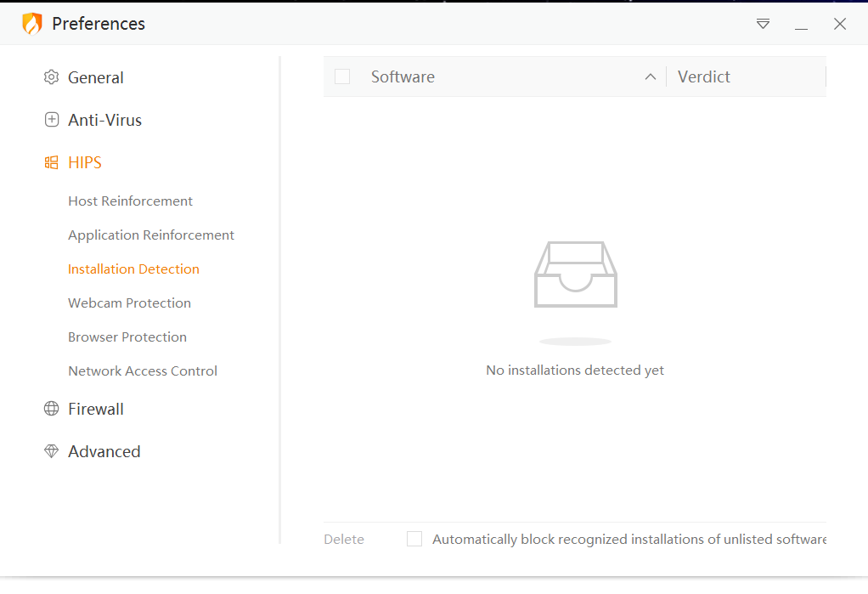Image resolution: width=868 pixels, height=594 pixels.
Task: Click the Anti-Virus plus-box icon
Action: (52, 120)
